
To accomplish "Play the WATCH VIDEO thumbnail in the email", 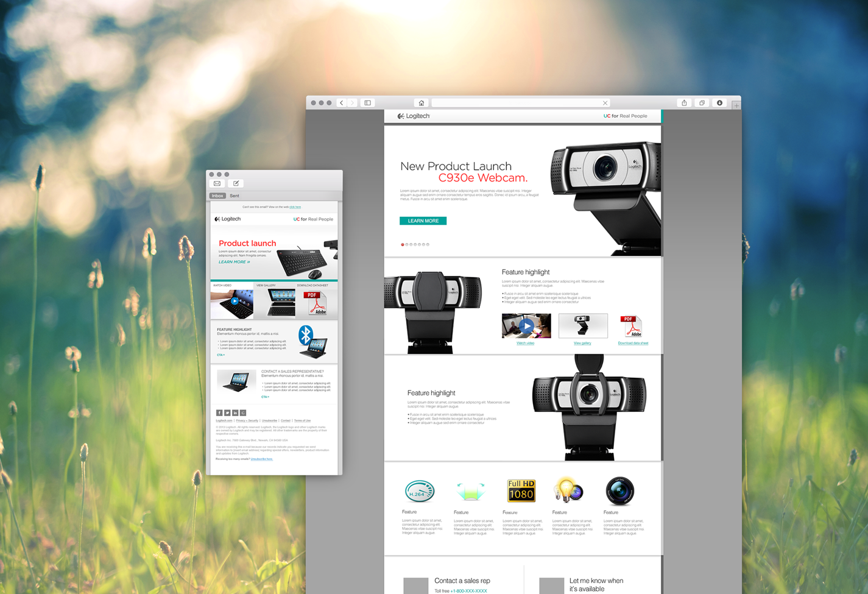I will click(232, 303).
